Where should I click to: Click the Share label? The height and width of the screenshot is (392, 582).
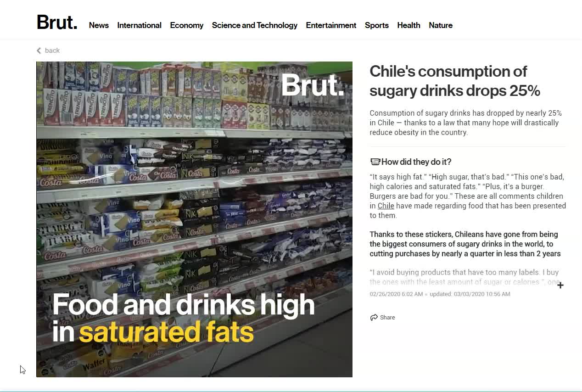coord(387,317)
